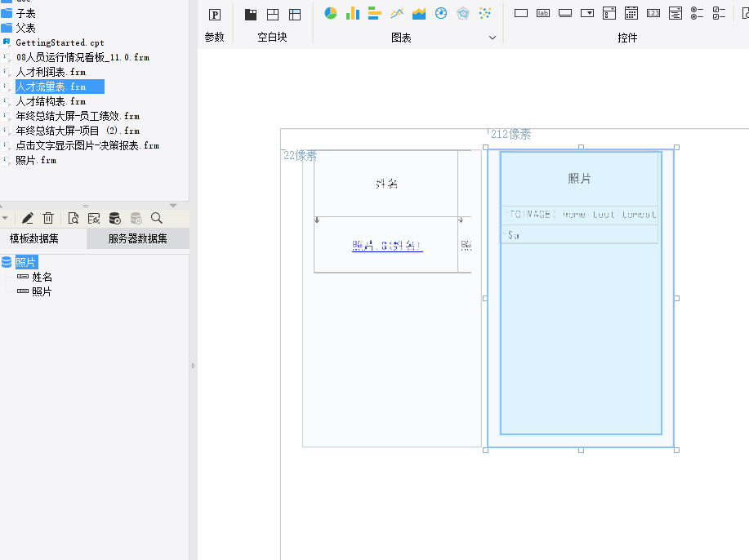Collapse the dataset panel with the down triangle
Screen dimensions: 749x560
pos(173,205)
